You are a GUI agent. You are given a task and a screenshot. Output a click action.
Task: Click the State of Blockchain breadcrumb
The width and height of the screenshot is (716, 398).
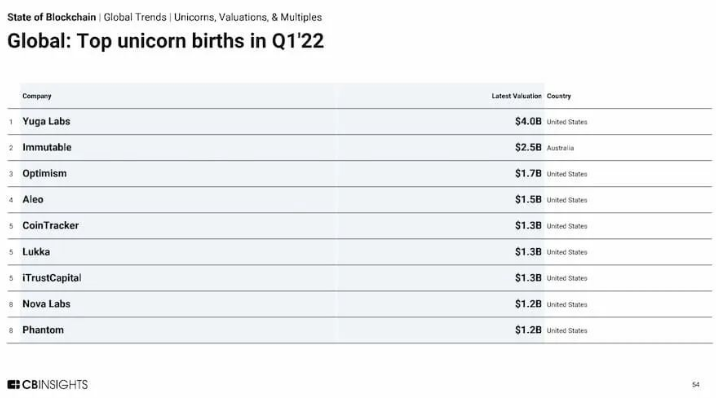pyautogui.click(x=52, y=17)
